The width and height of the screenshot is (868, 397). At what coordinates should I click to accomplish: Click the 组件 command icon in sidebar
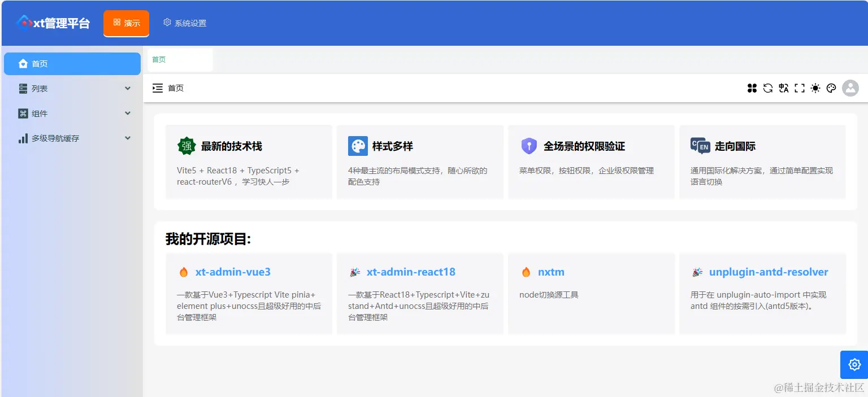pos(23,114)
